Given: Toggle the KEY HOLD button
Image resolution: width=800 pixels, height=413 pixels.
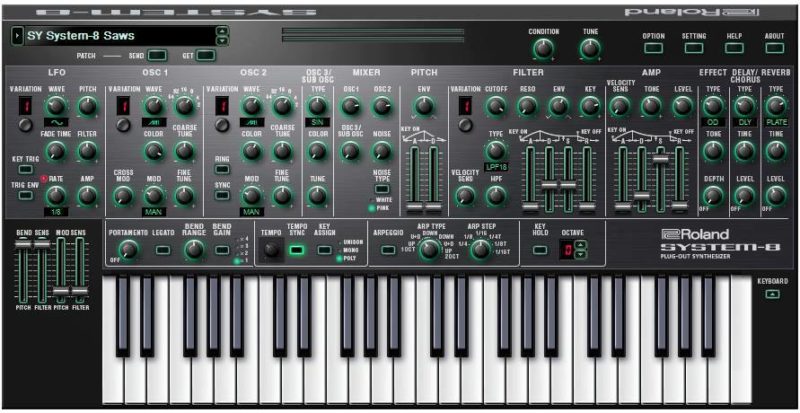Looking at the screenshot, I should tap(540, 250).
